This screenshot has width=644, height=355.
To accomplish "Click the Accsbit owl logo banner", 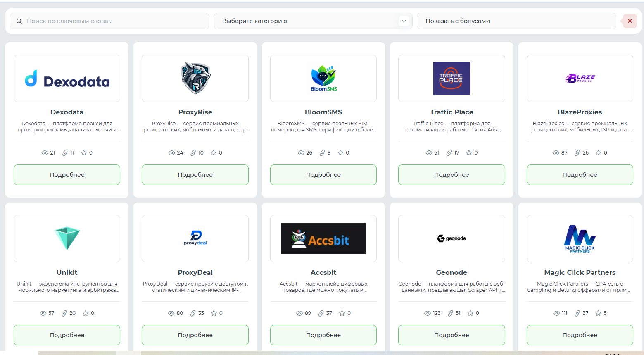I will [323, 238].
